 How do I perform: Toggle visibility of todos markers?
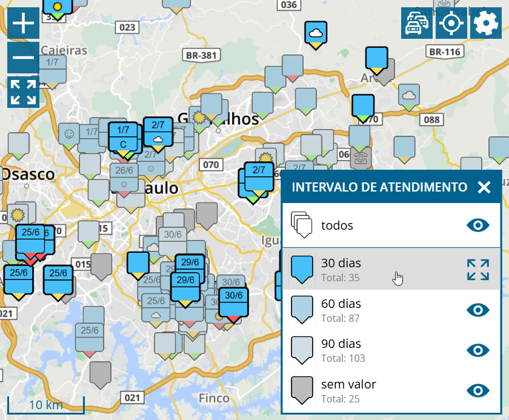[x=478, y=225]
